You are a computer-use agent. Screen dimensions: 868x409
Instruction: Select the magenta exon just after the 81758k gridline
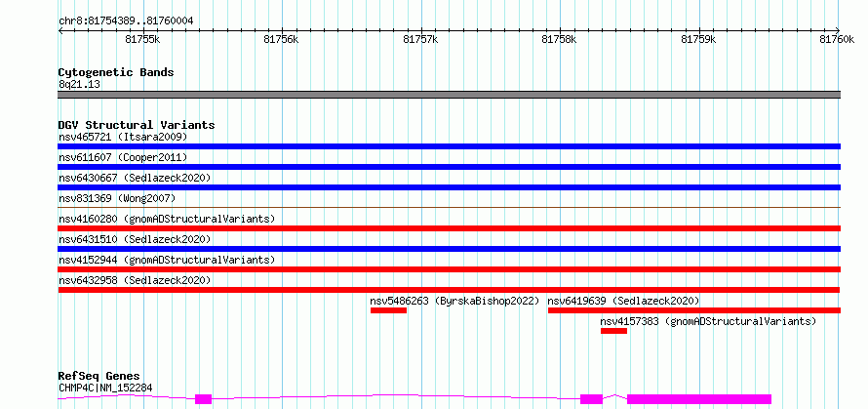[591, 399]
